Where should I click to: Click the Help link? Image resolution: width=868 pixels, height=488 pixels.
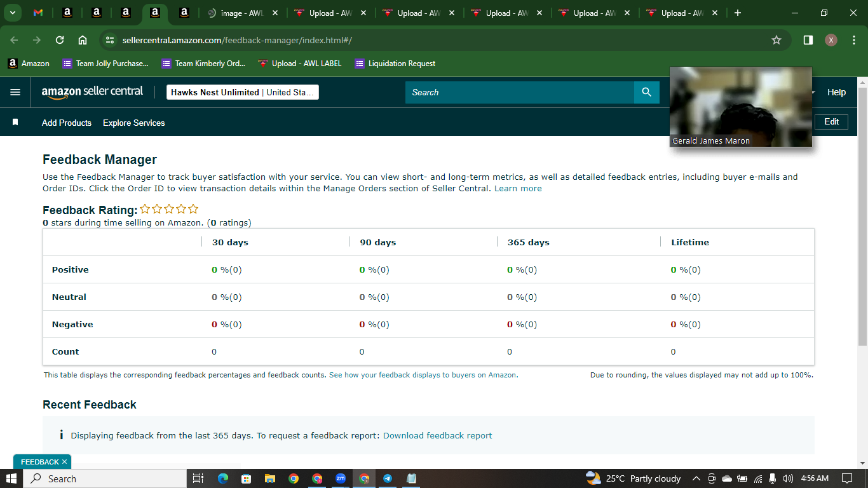(836, 92)
